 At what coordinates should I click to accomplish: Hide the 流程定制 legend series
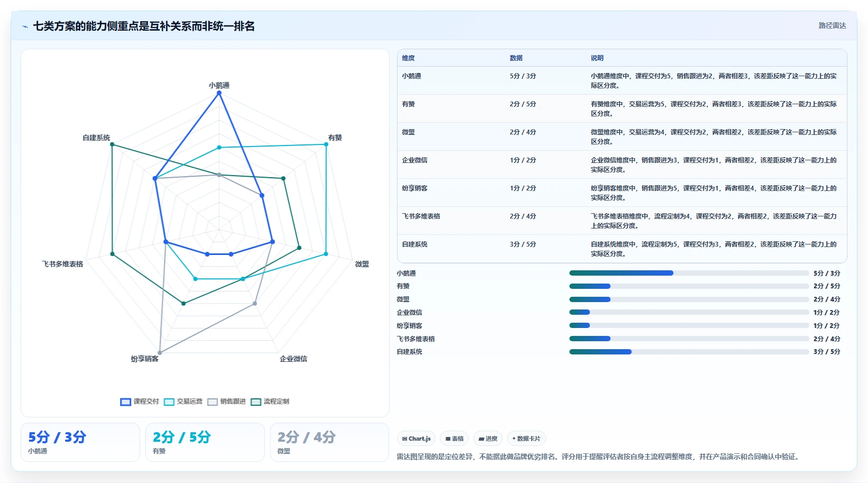click(x=270, y=402)
